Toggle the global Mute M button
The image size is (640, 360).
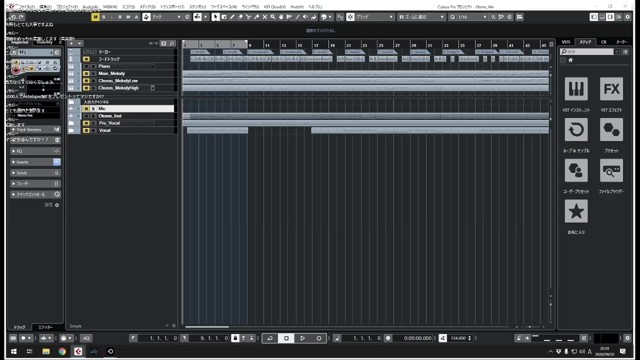pos(95,17)
